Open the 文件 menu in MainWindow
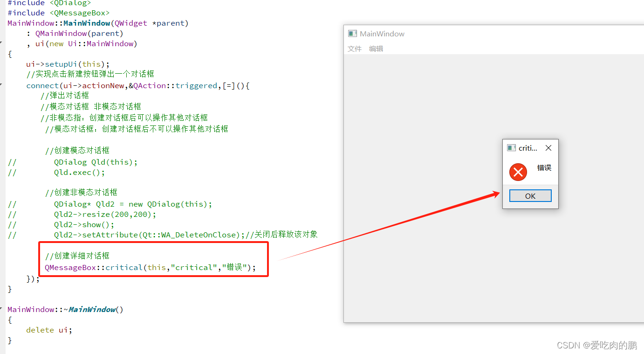The width and height of the screenshot is (644, 354). tap(355, 49)
